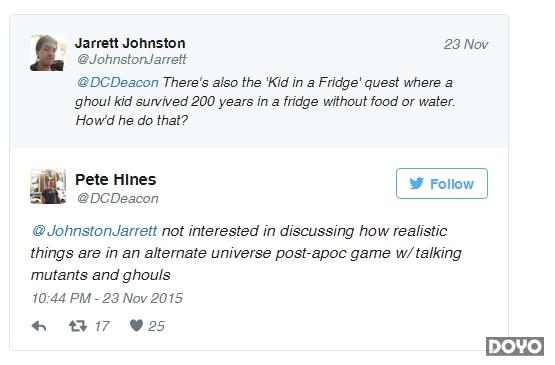
Task: Click the 10:44 PM - 23 Nov 2015 timestamp
Action: tap(107, 298)
